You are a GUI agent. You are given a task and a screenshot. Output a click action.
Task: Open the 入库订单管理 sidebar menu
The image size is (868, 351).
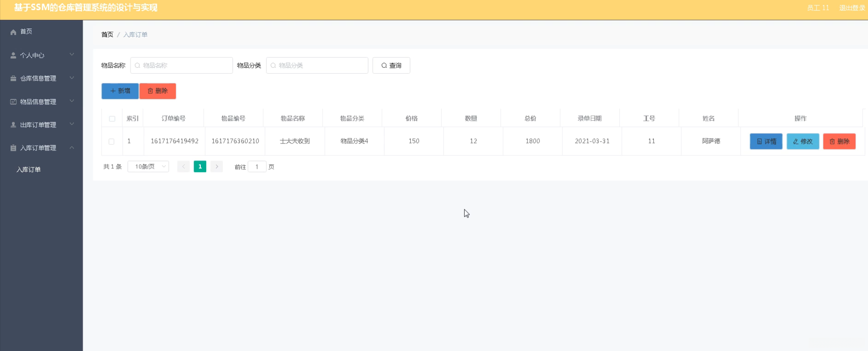(x=41, y=148)
